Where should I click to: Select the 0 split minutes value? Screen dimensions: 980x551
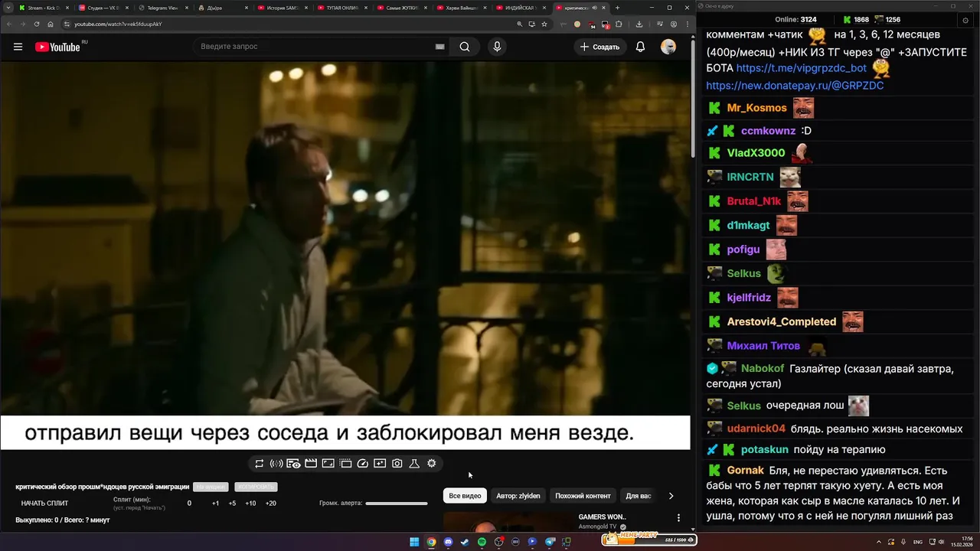(189, 504)
